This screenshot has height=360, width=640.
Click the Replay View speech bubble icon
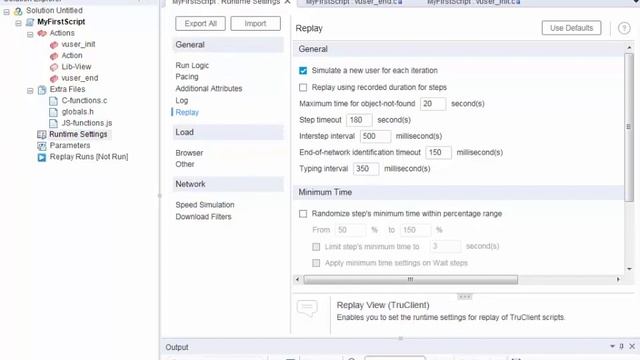pyautogui.click(x=307, y=308)
